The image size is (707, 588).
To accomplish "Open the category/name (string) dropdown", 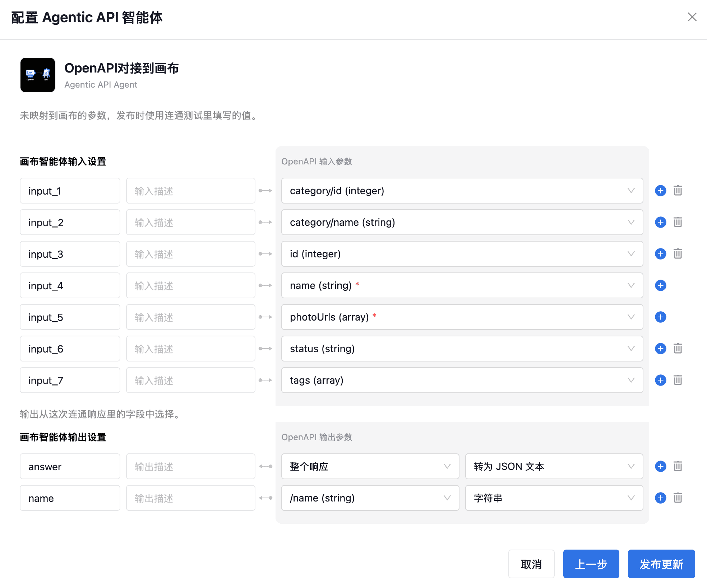I will (462, 222).
